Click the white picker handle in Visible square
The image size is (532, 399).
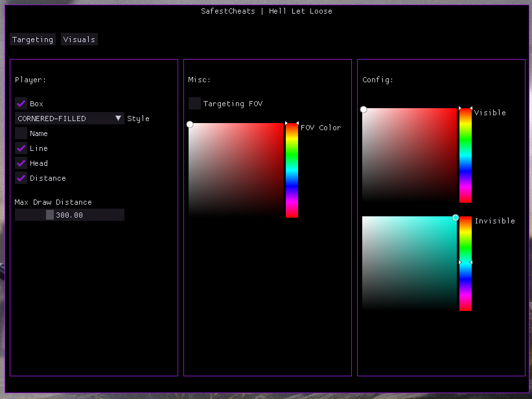364,109
